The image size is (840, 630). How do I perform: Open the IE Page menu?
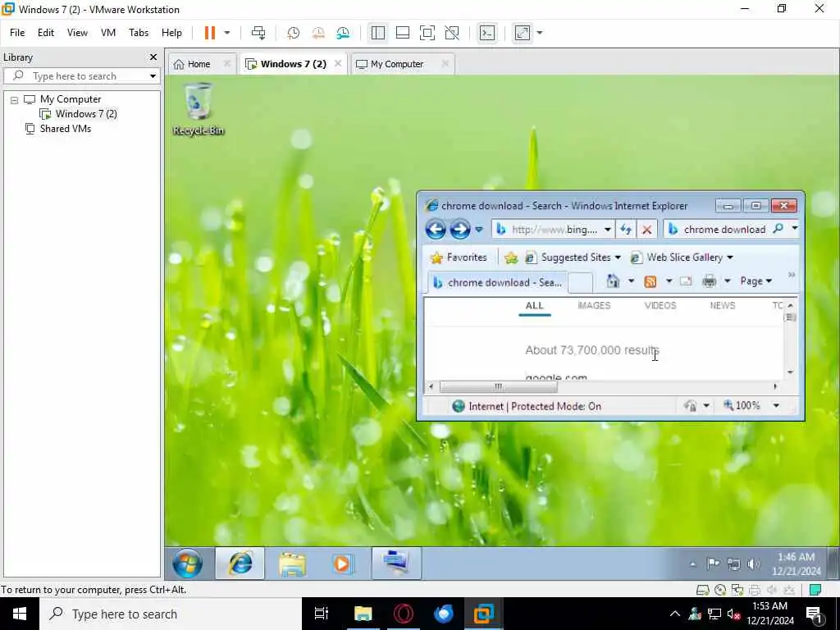pyautogui.click(x=756, y=281)
